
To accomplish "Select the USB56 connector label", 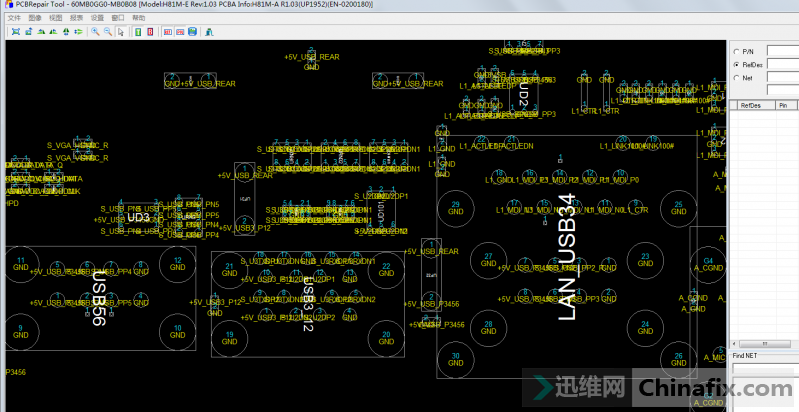I will click(x=98, y=298).
